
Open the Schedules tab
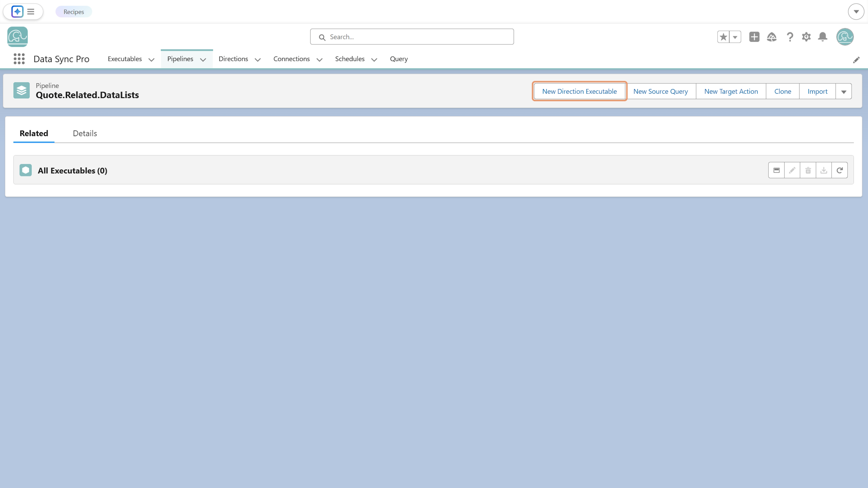tap(349, 59)
